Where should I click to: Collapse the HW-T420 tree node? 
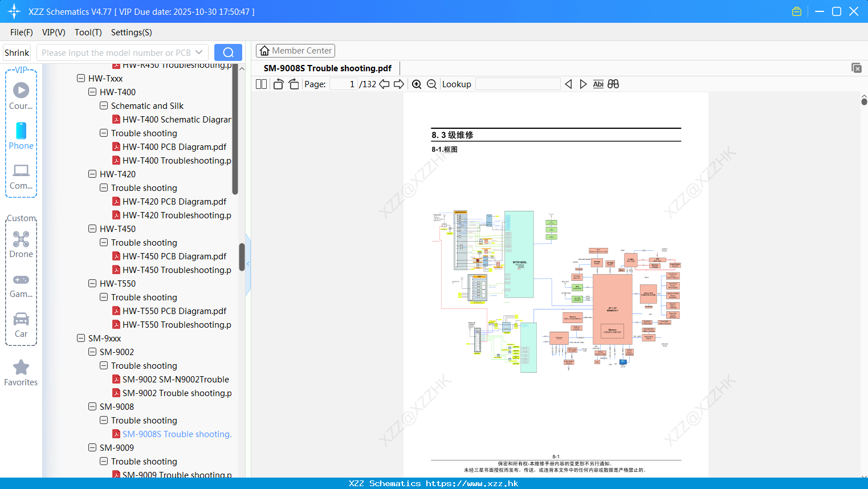click(92, 174)
